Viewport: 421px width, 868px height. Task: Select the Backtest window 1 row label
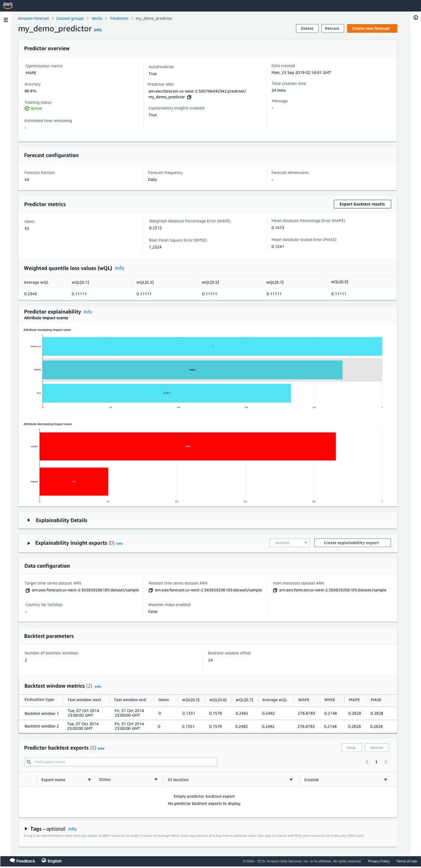click(x=42, y=714)
